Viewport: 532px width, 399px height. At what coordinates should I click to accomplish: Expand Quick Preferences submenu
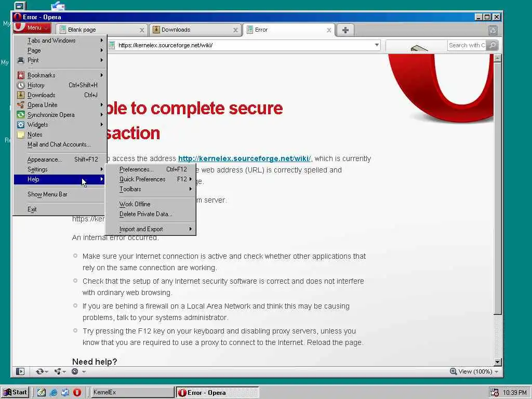(x=151, y=179)
